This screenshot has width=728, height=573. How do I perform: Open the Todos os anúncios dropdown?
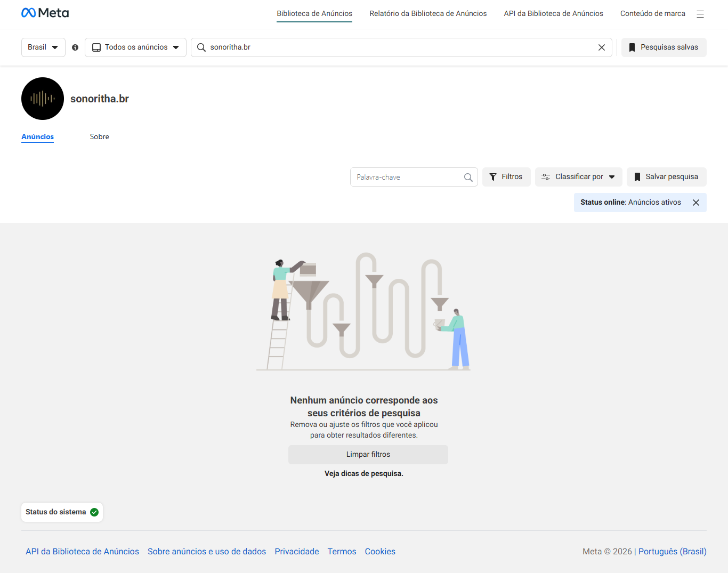[135, 47]
